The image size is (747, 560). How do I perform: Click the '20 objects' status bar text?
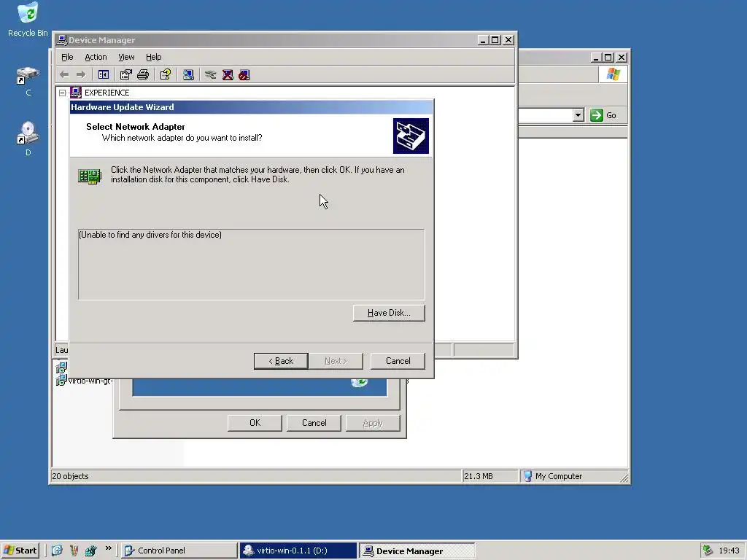[x=70, y=476]
